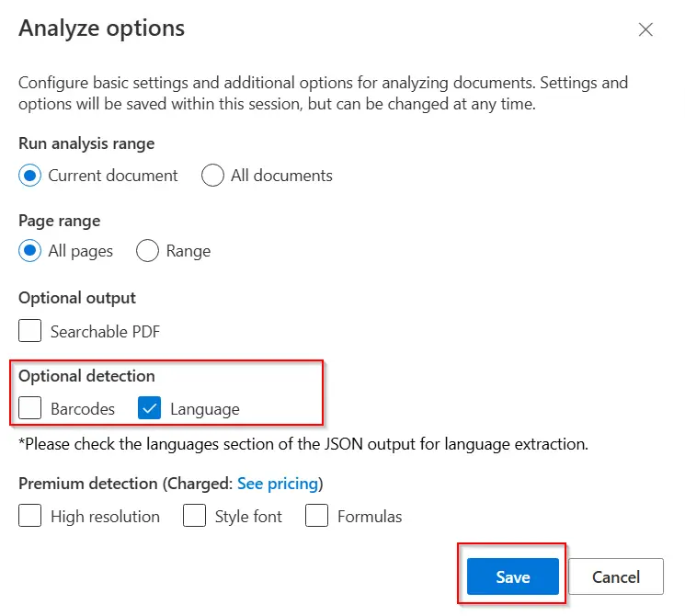Enable the High resolution checkbox
This screenshot has width=685, height=616.
30,516
